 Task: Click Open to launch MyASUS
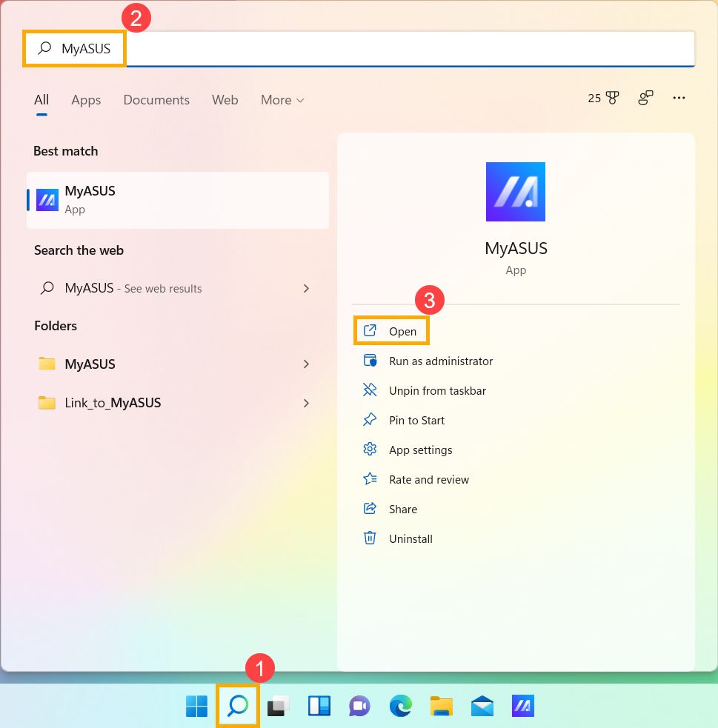coord(391,331)
